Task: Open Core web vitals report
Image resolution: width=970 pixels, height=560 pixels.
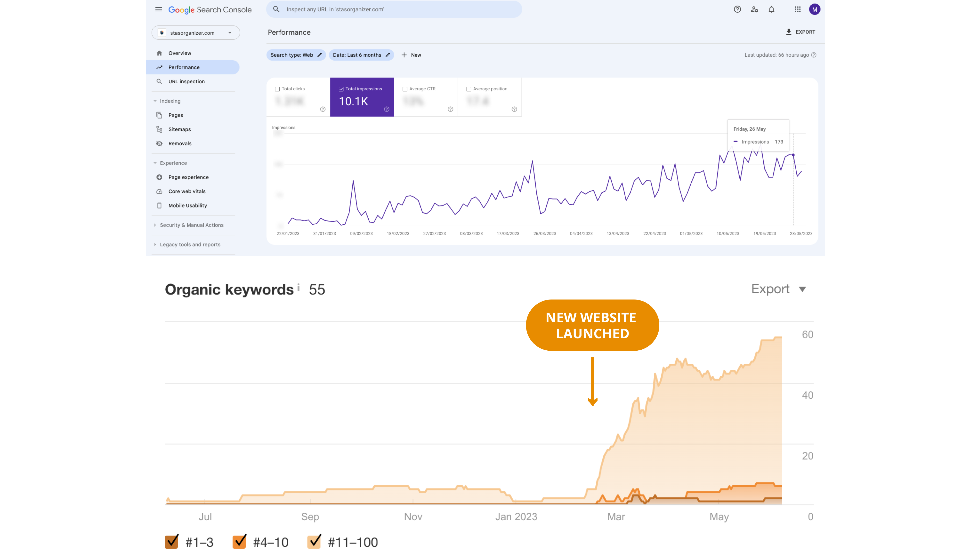Action: tap(193, 191)
